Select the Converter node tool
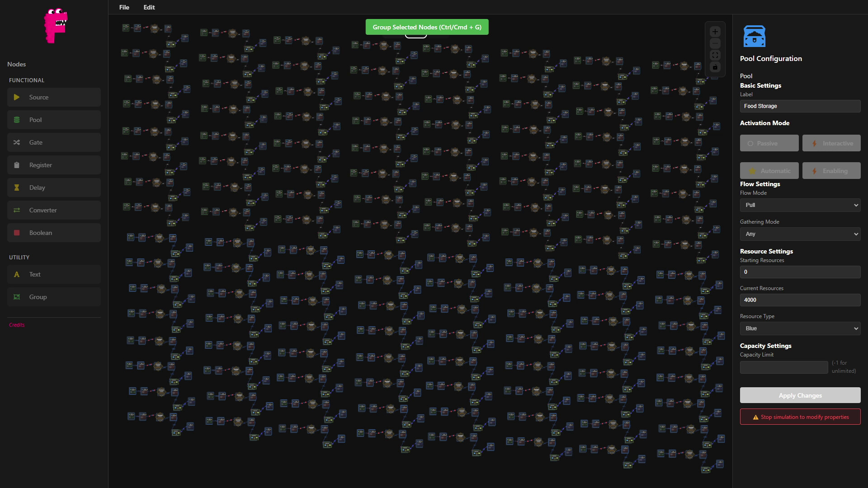Viewport: 868px width, 488px height. click(x=54, y=210)
